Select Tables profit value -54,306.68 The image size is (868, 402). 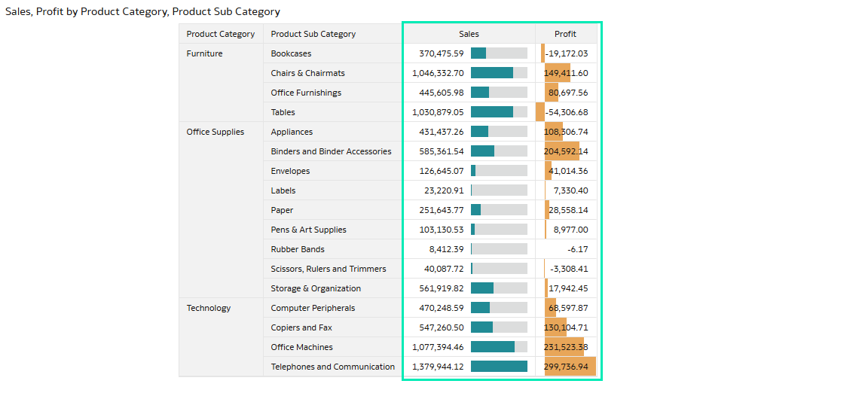coord(567,112)
